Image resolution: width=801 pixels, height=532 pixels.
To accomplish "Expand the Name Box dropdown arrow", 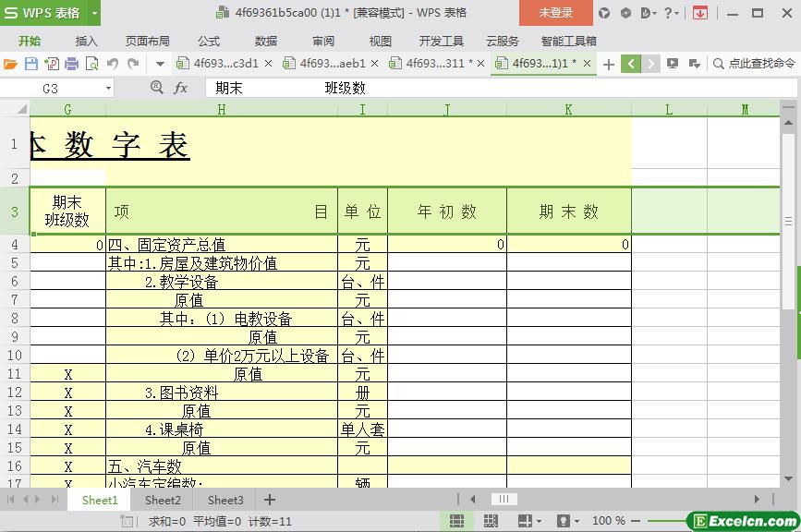I will click(108, 88).
